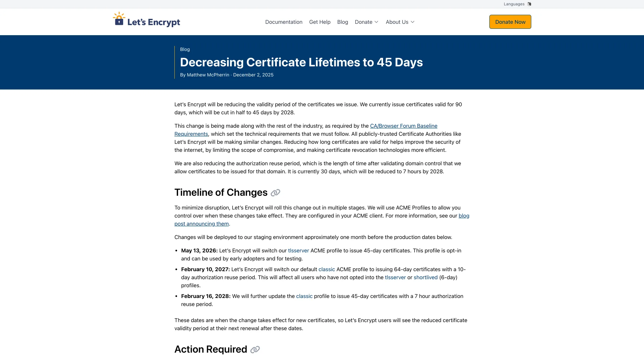Expand the About Us dropdown menu

[x=400, y=22]
